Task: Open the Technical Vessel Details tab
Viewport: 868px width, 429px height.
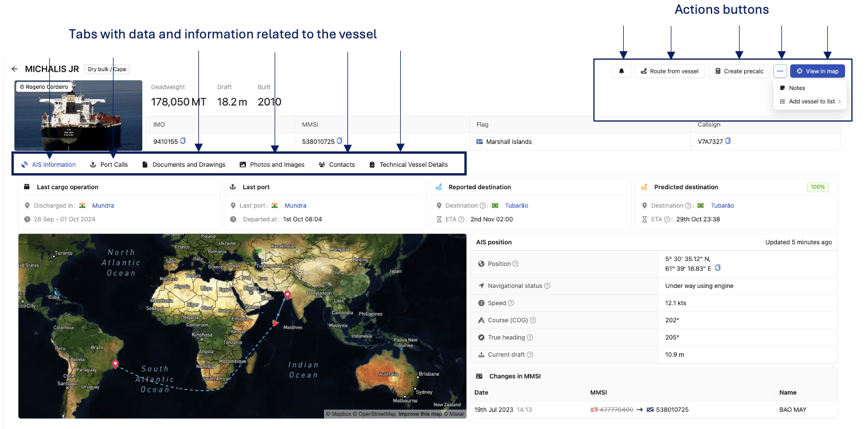Action: tap(408, 165)
